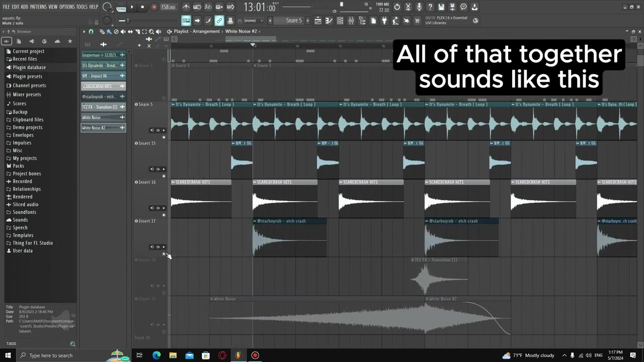
Task: Open the Plugin picker plug icon
Action: 384,21
